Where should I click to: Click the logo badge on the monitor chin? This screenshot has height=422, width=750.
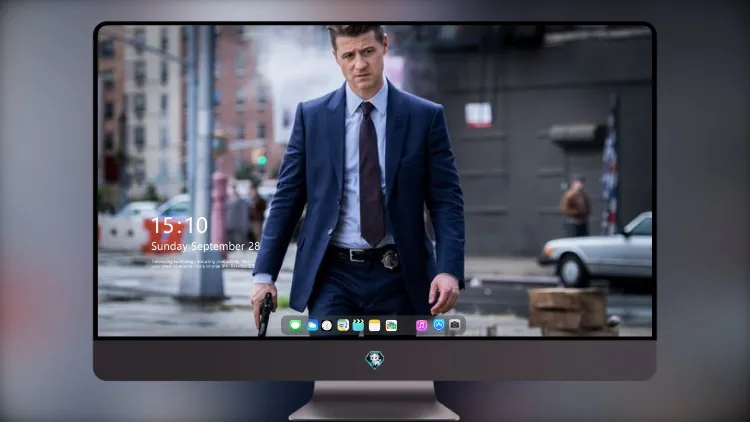coord(375,360)
